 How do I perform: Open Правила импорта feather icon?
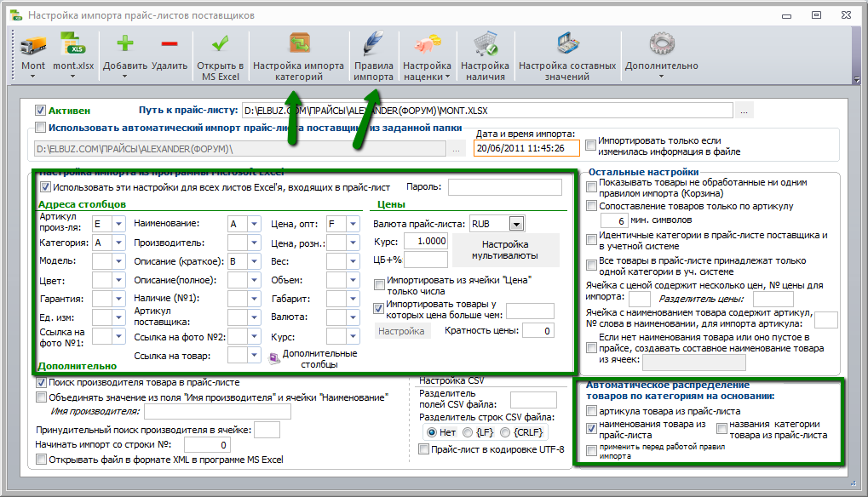pos(374,43)
